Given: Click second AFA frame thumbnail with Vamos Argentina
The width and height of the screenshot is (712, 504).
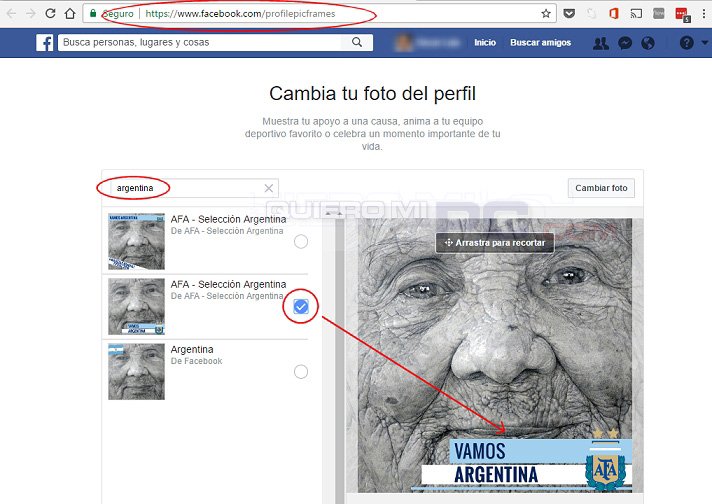Looking at the screenshot, I should click(136, 306).
